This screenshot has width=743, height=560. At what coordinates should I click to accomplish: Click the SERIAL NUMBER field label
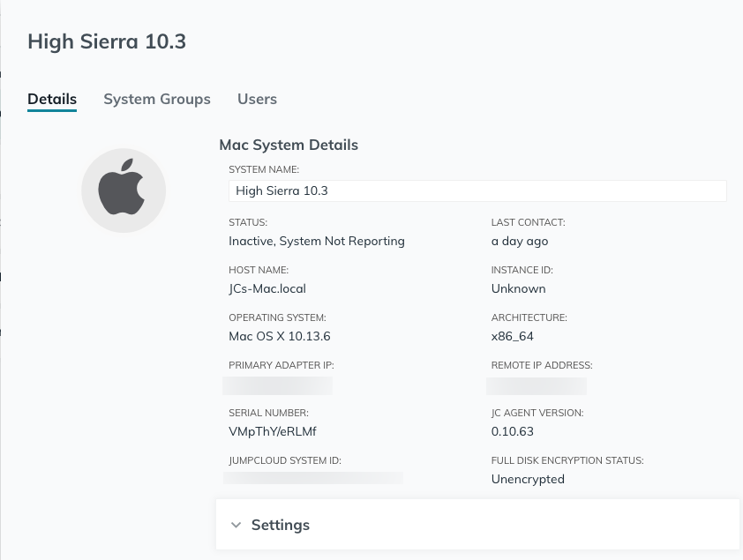pos(268,413)
